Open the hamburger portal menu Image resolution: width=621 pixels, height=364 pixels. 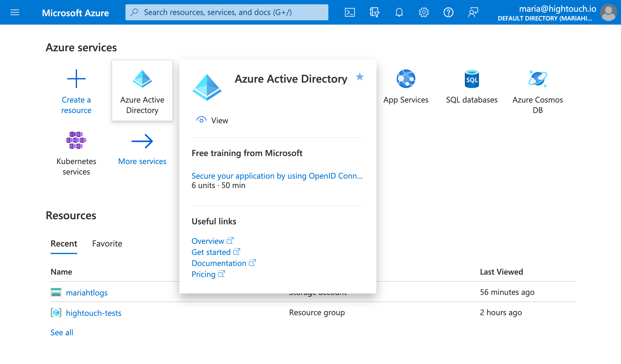(x=15, y=12)
